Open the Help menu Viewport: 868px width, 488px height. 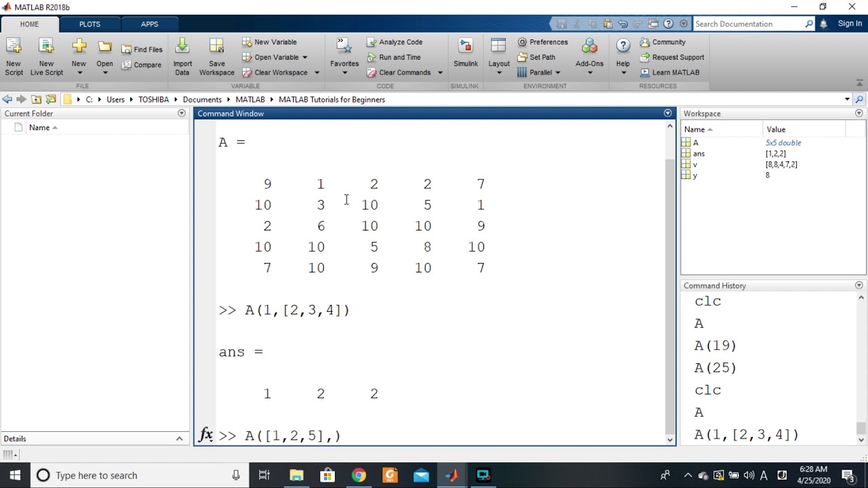[x=623, y=57]
